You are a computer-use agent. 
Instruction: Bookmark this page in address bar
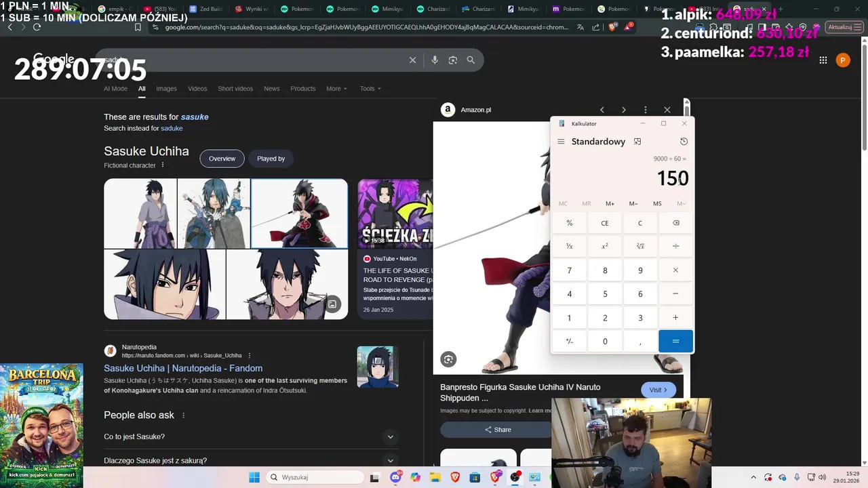tap(138, 27)
